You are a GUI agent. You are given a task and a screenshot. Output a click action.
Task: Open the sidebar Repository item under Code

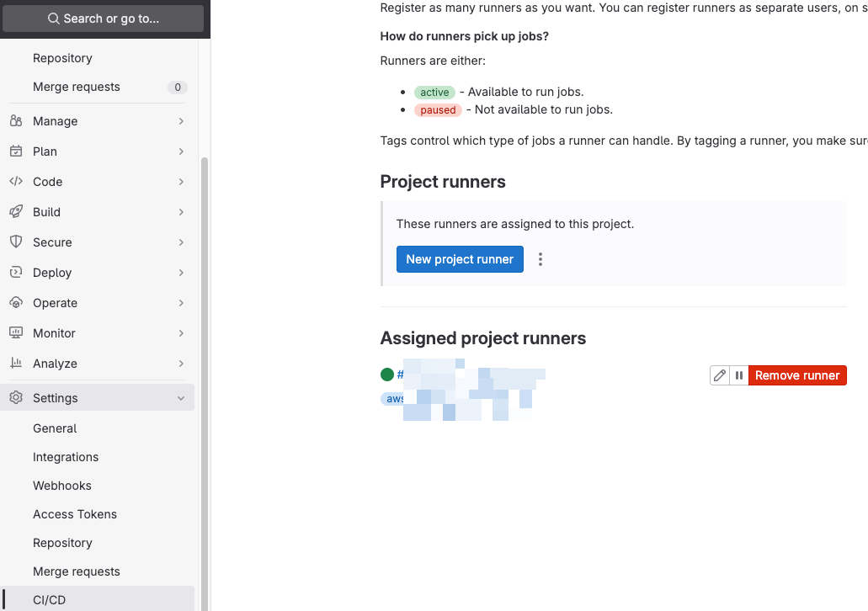tap(62, 58)
